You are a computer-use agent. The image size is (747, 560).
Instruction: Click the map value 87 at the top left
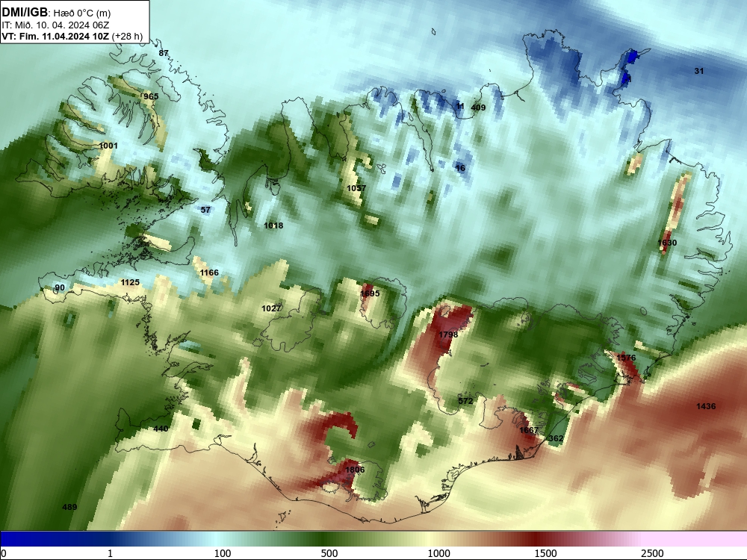tap(164, 53)
